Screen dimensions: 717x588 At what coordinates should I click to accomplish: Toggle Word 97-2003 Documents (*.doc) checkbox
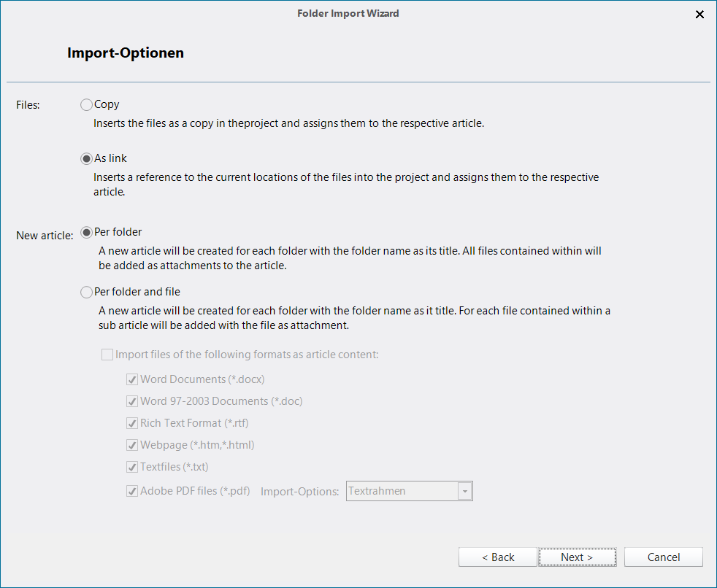(132, 401)
